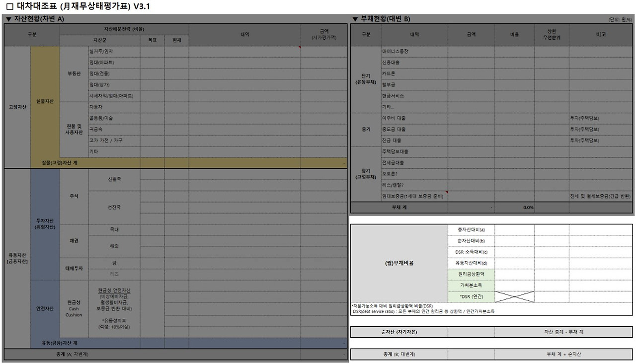The height and width of the screenshot is (364, 636).
Task: Select the 선진국 cell
Action: (114, 207)
